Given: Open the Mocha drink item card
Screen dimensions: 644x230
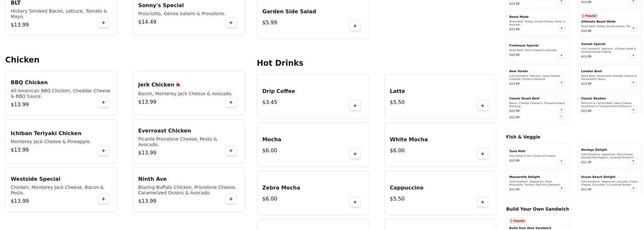Looking at the screenshot, I should click(304, 144).
